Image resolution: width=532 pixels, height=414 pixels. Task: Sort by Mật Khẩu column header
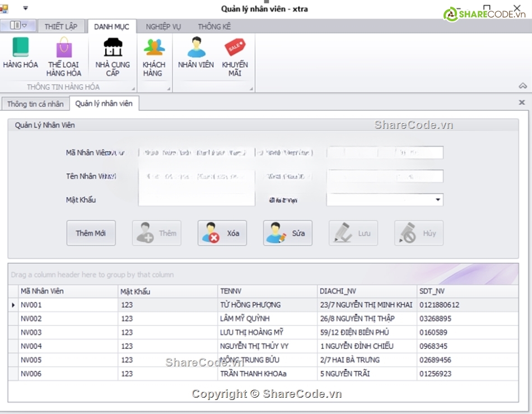(167, 291)
